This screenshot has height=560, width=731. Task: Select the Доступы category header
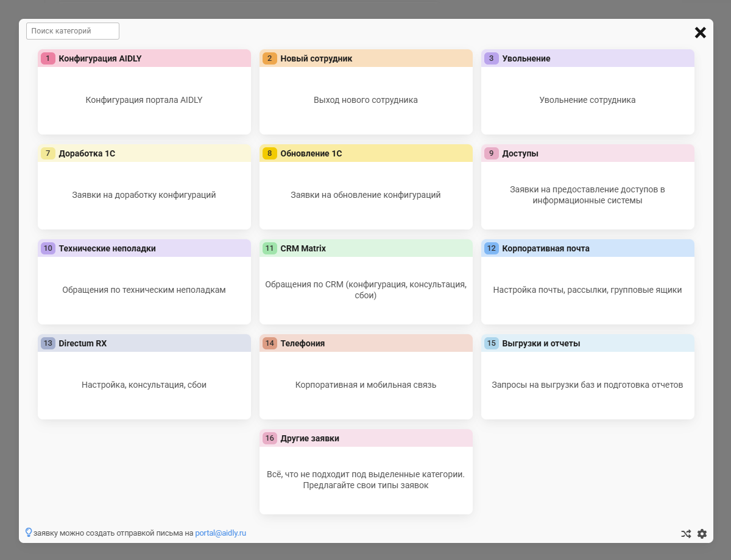click(587, 153)
